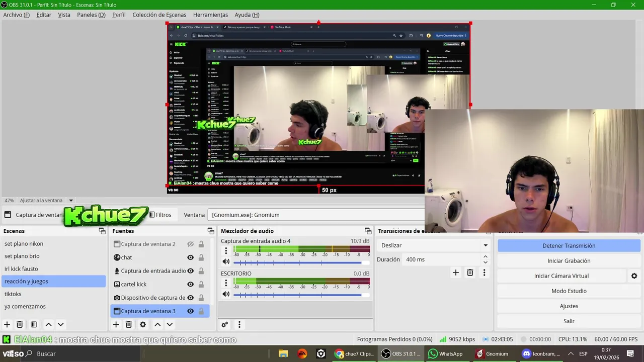Screen dimensions: 644x362
Task: Show hidden Captura de ventana 2 source
Action: click(190, 244)
